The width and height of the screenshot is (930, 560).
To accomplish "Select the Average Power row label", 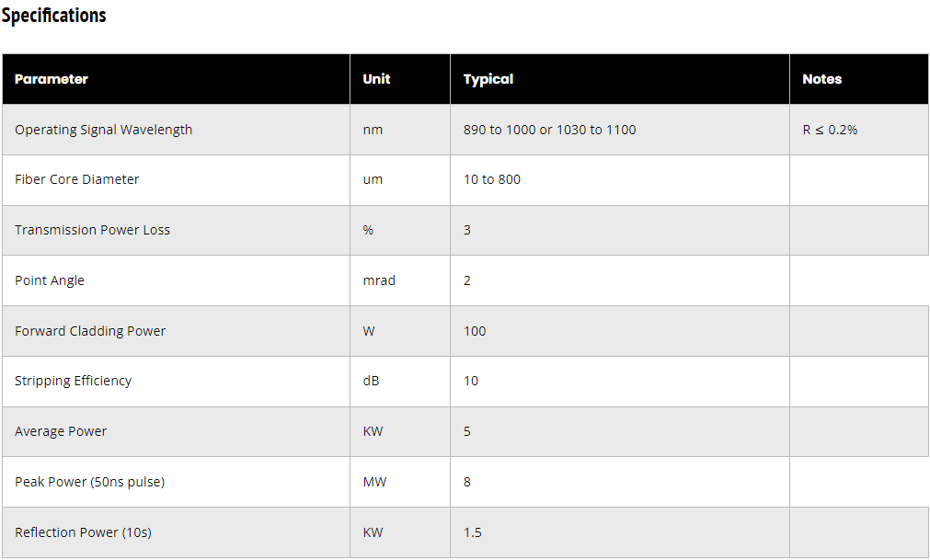I will 61,431.
